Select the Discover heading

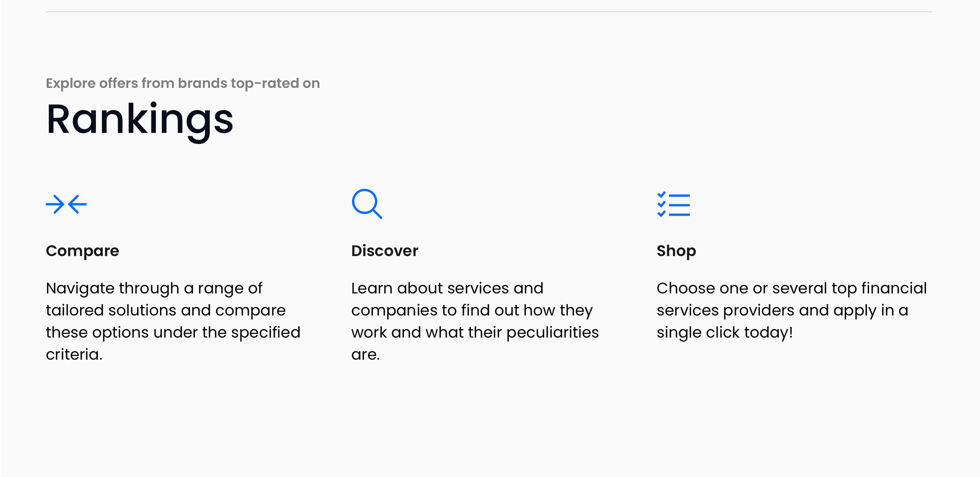384,251
